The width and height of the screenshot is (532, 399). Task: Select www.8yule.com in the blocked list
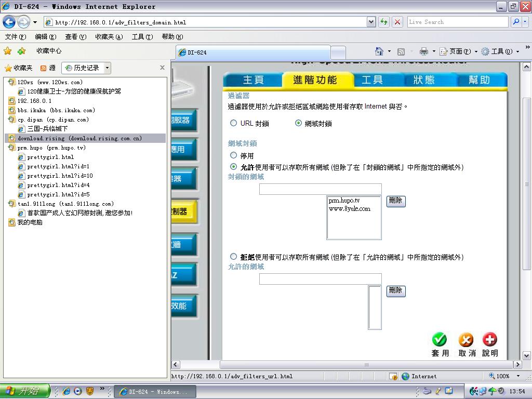coord(350,209)
